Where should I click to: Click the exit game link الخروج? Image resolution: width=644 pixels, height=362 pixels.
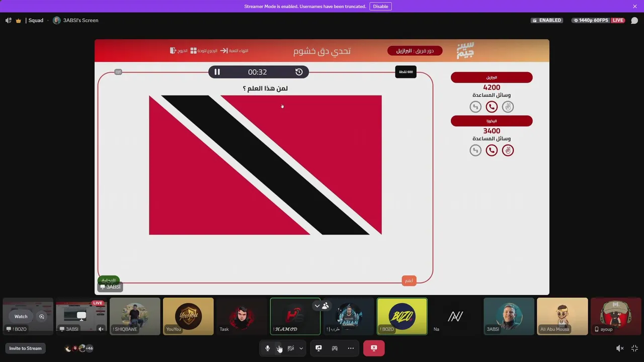[179, 51]
